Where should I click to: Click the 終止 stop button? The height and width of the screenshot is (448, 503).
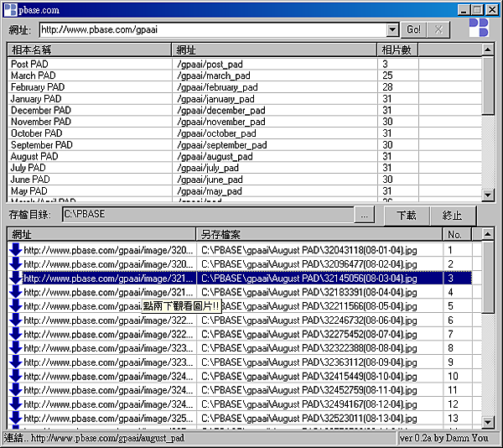click(452, 215)
